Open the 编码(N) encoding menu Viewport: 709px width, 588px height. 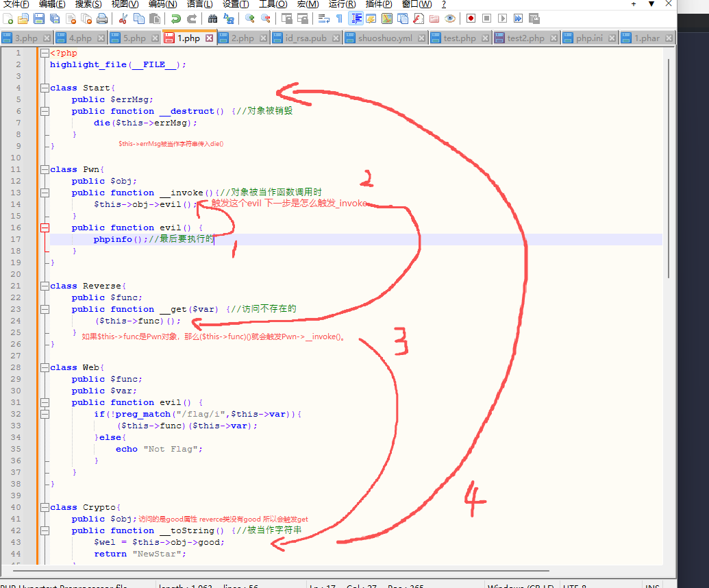point(162,4)
